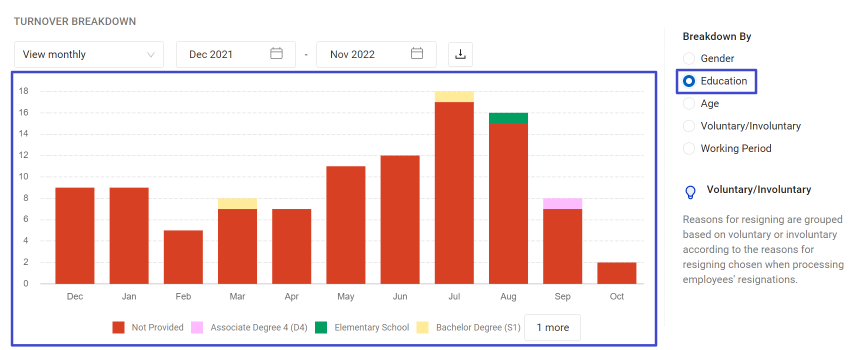Click the lightbulb hint icon
This screenshot has height=350, width=868.
[x=690, y=192]
